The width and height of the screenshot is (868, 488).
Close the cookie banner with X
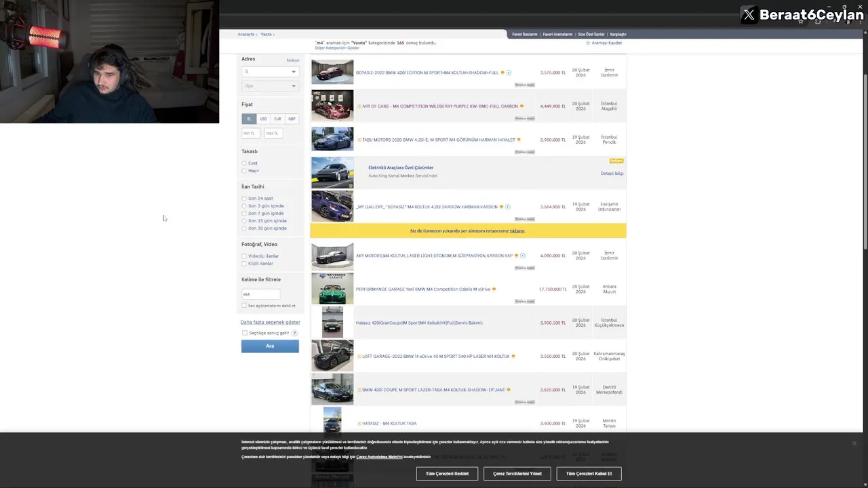pos(854,443)
